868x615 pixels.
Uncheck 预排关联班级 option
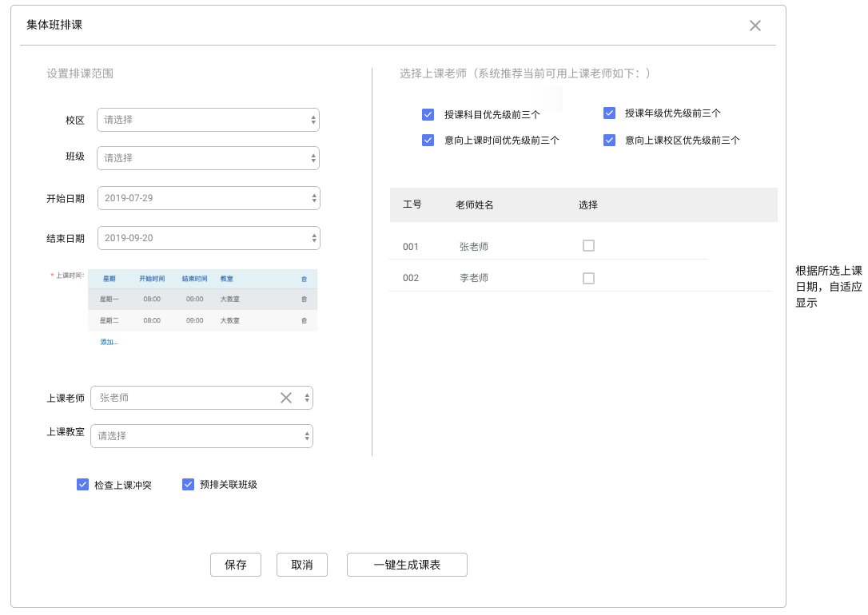pos(189,484)
